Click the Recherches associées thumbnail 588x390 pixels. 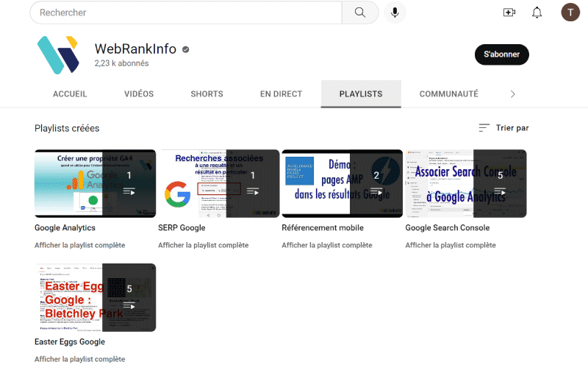218,183
